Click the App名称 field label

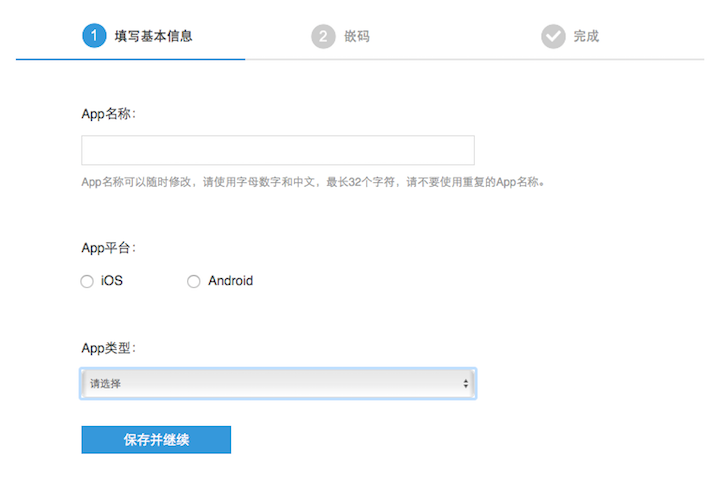point(108,113)
